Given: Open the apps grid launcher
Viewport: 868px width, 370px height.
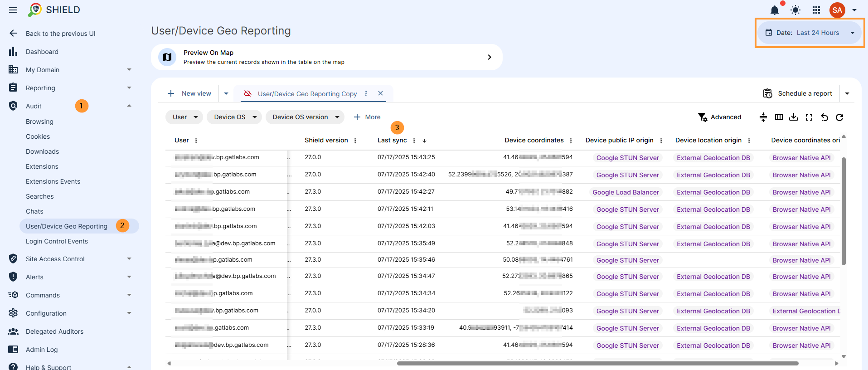Looking at the screenshot, I should [816, 10].
